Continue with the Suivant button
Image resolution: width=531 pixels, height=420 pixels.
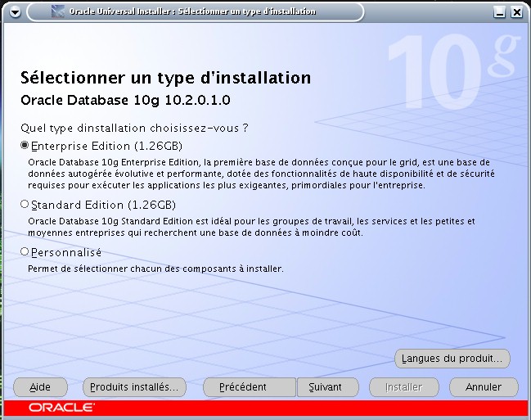(x=328, y=386)
